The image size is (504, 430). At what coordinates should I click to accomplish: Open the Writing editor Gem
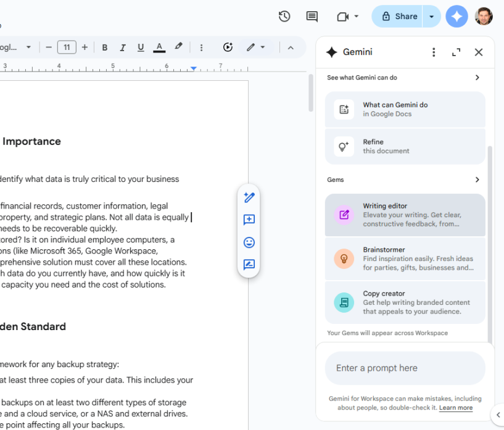click(405, 214)
